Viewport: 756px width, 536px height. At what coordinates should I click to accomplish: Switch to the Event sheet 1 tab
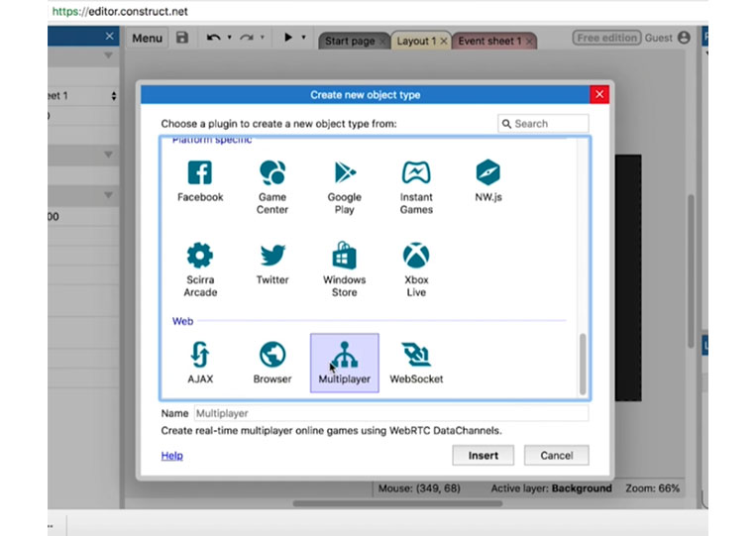(489, 41)
